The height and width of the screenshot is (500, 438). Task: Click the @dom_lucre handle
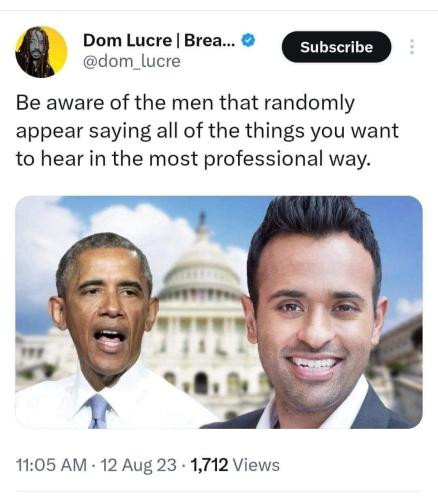pyautogui.click(x=132, y=61)
